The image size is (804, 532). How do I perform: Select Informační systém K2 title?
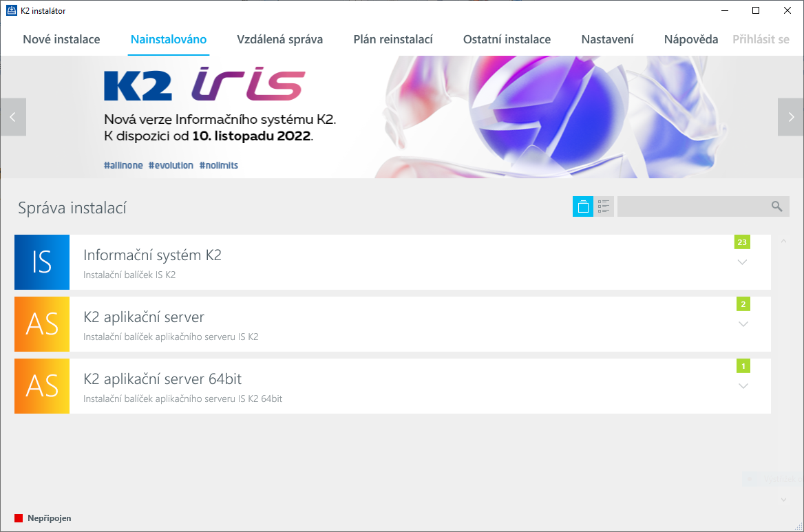point(152,255)
